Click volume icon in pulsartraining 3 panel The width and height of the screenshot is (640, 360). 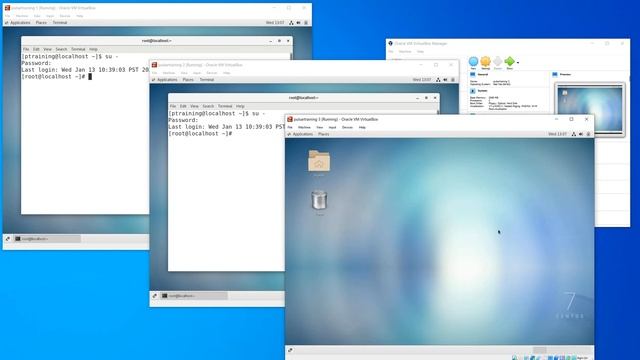tap(581, 134)
